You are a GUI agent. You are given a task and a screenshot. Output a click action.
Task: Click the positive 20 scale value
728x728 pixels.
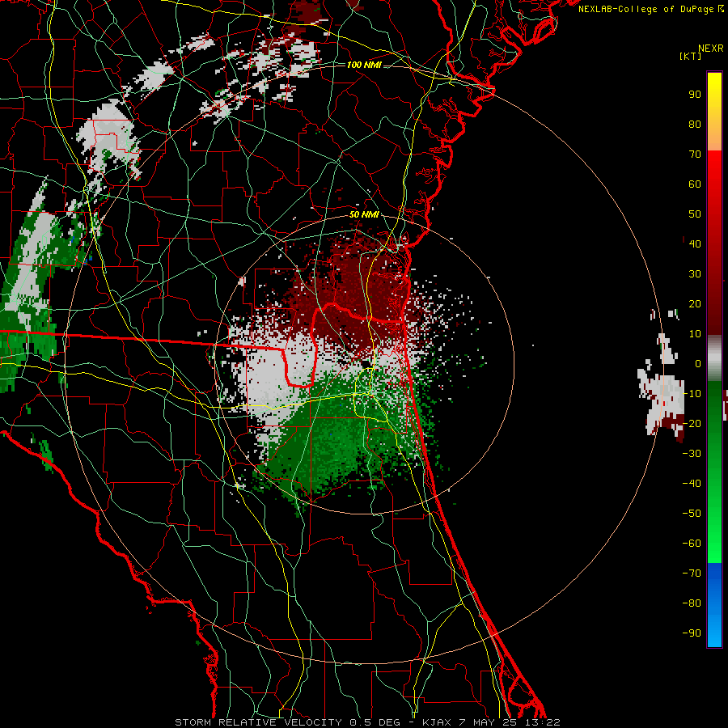pyautogui.click(x=695, y=304)
